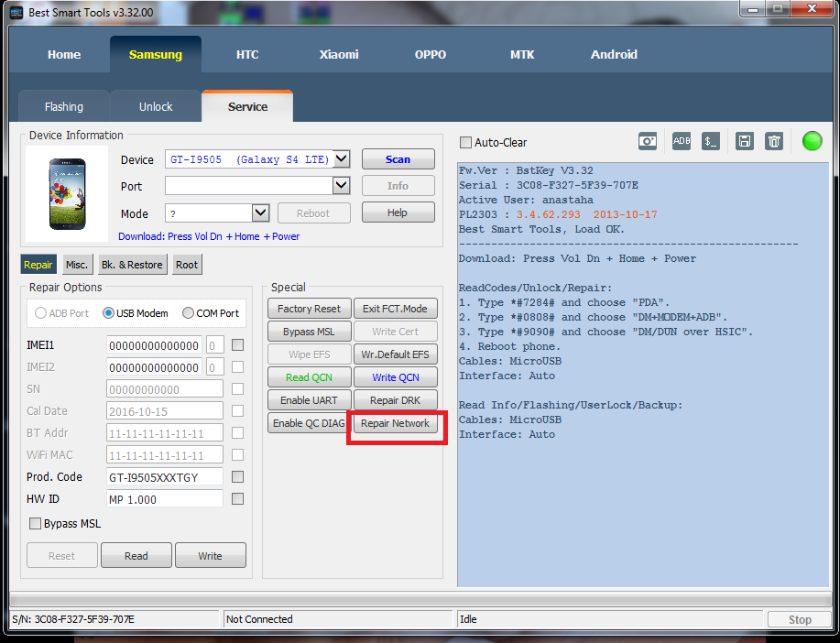Click the Galaxy S4 device thumbnail
840x643 pixels.
click(67, 193)
